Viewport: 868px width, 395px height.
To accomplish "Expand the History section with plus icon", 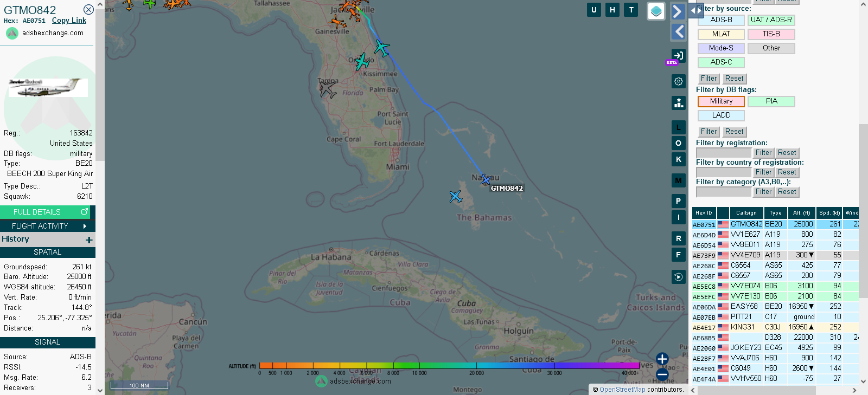I will pyautogui.click(x=89, y=239).
